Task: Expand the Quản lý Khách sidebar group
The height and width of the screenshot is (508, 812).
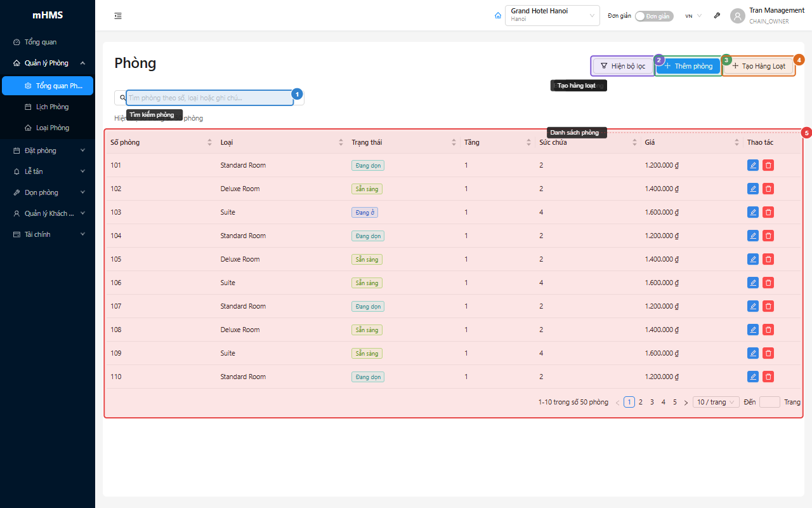Action: click(48, 213)
